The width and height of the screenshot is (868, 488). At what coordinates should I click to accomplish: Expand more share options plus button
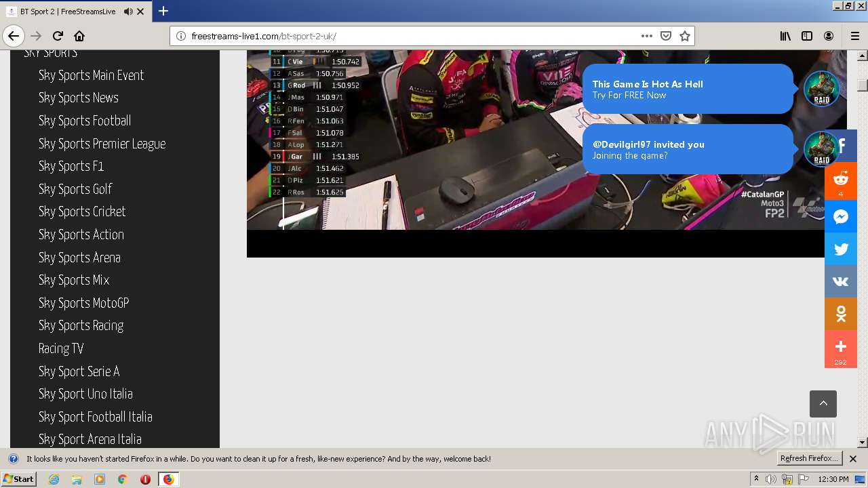(x=841, y=349)
